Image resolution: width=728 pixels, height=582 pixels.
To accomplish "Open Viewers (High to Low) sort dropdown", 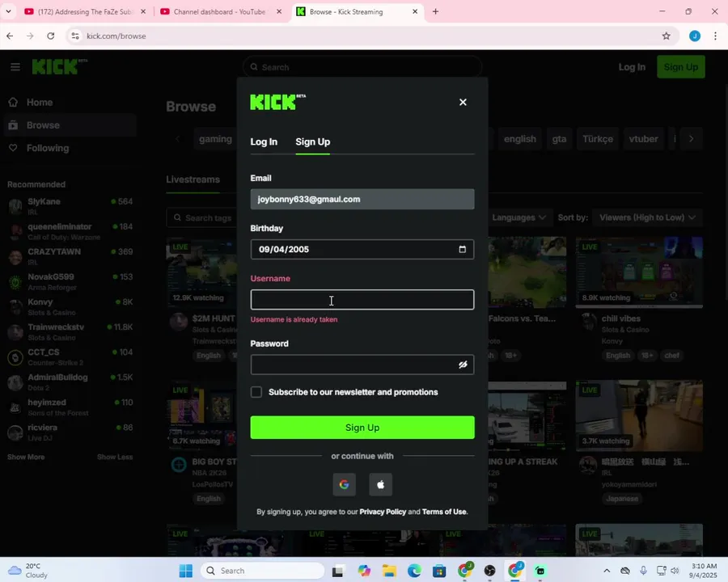I will tap(647, 217).
